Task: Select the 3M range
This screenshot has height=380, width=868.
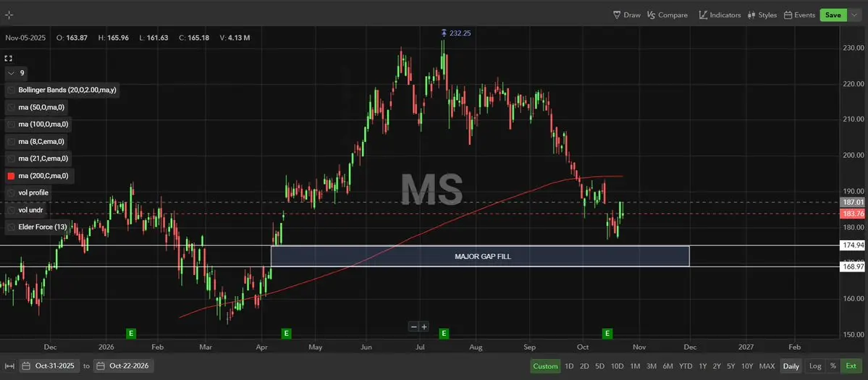Action: (652, 366)
